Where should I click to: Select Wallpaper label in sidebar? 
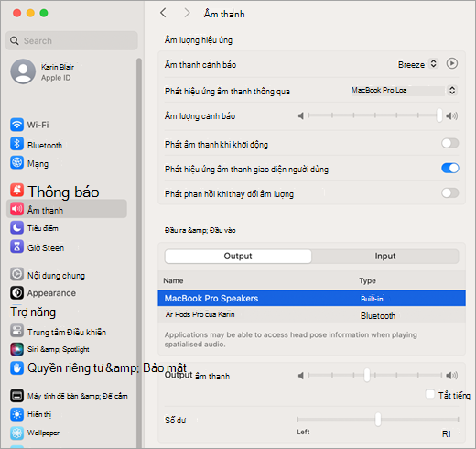[x=43, y=433]
